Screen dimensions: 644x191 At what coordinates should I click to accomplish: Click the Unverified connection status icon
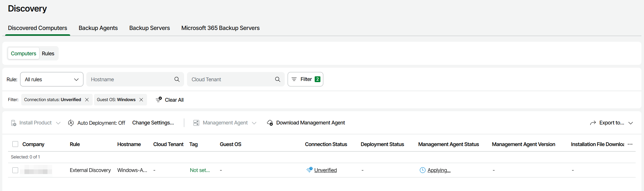pos(309,170)
